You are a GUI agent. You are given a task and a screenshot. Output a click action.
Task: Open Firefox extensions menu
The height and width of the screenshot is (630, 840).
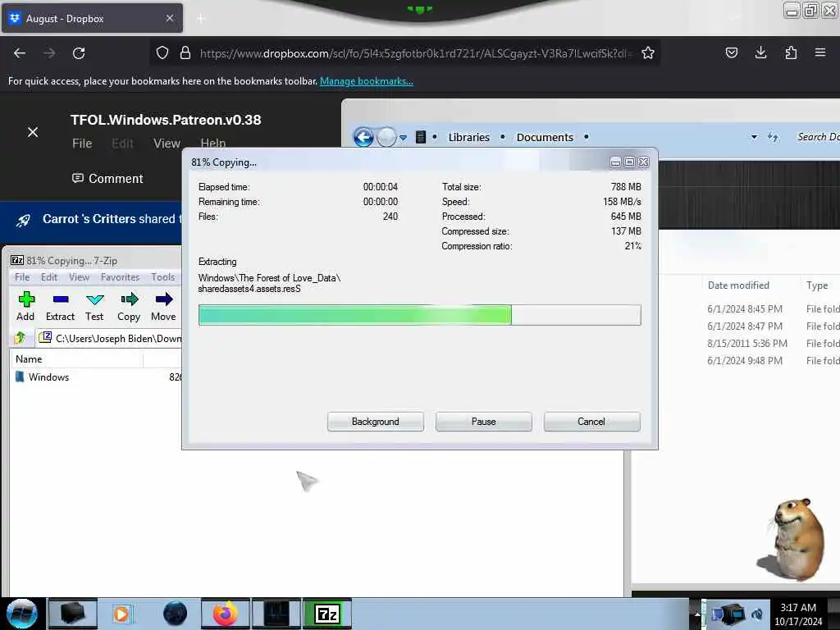point(791,52)
